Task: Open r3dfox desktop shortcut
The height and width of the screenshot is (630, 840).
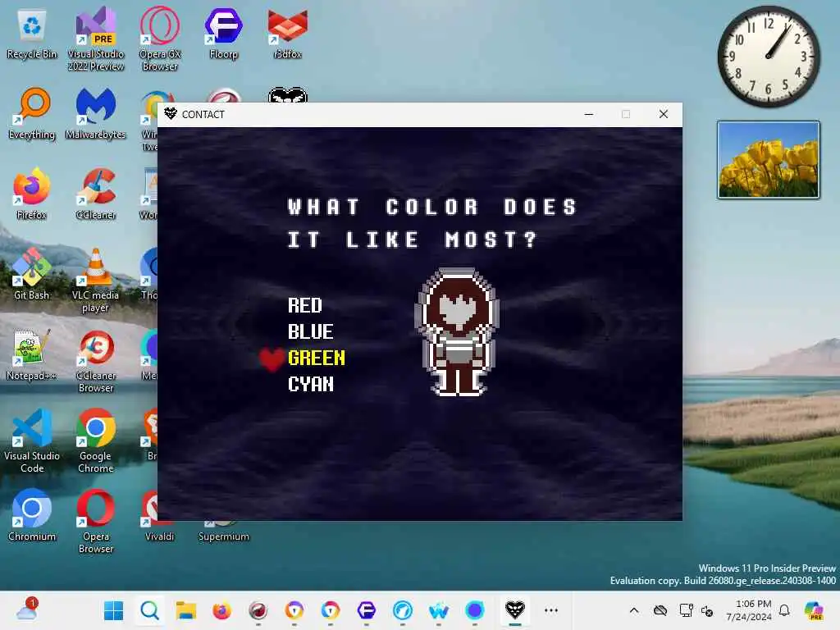Action: (x=288, y=34)
